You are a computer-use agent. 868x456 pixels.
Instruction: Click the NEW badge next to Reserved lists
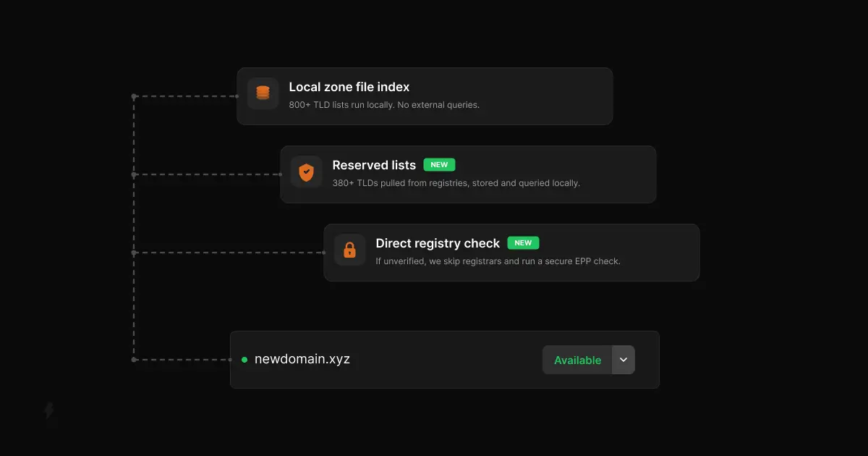tap(439, 164)
